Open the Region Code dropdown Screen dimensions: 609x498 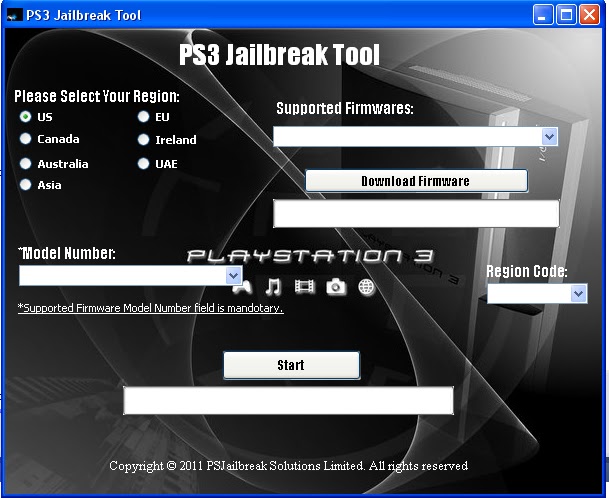(x=578, y=293)
